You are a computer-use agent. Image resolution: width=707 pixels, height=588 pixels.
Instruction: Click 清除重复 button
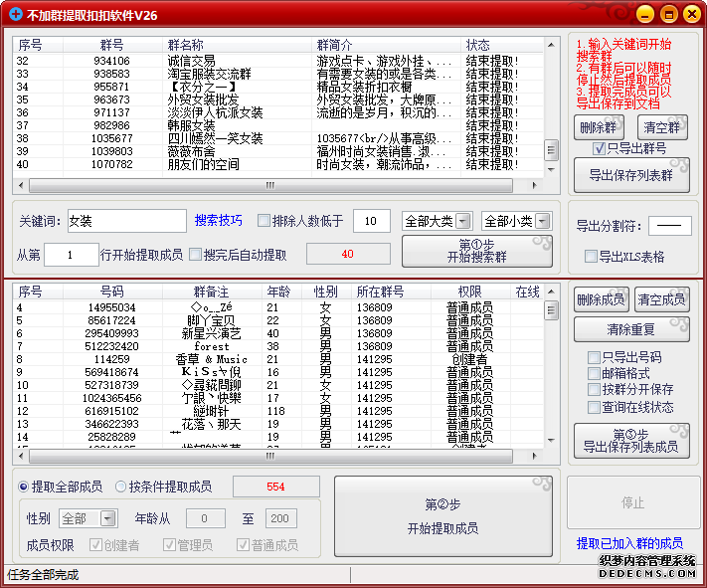tap(631, 329)
